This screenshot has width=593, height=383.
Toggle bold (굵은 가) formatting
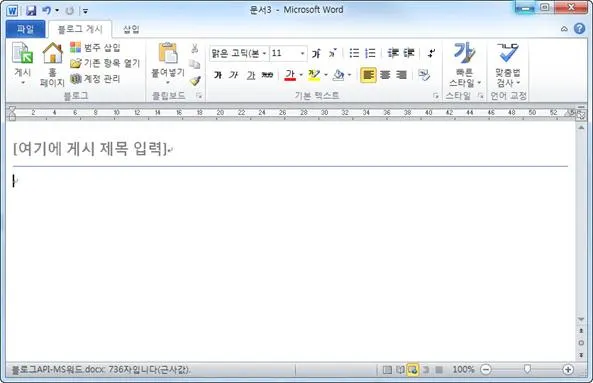(217, 75)
